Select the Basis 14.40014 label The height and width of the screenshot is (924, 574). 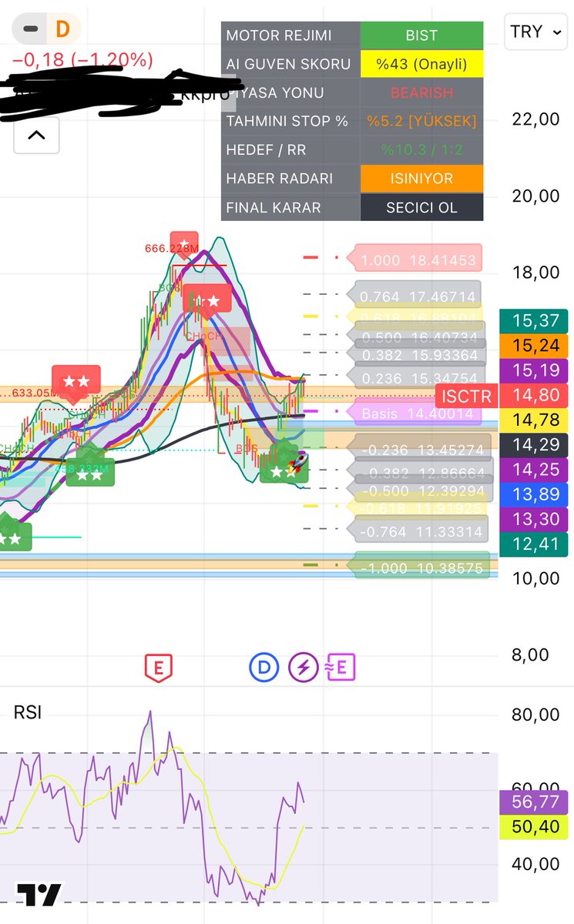pyautogui.click(x=415, y=413)
